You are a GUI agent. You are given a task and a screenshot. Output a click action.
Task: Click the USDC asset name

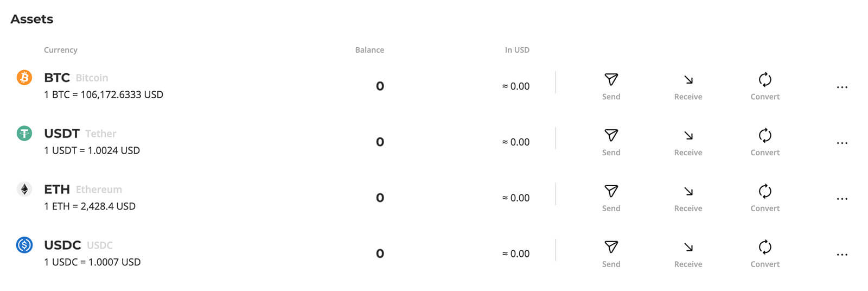pyautogui.click(x=62, y=245)
